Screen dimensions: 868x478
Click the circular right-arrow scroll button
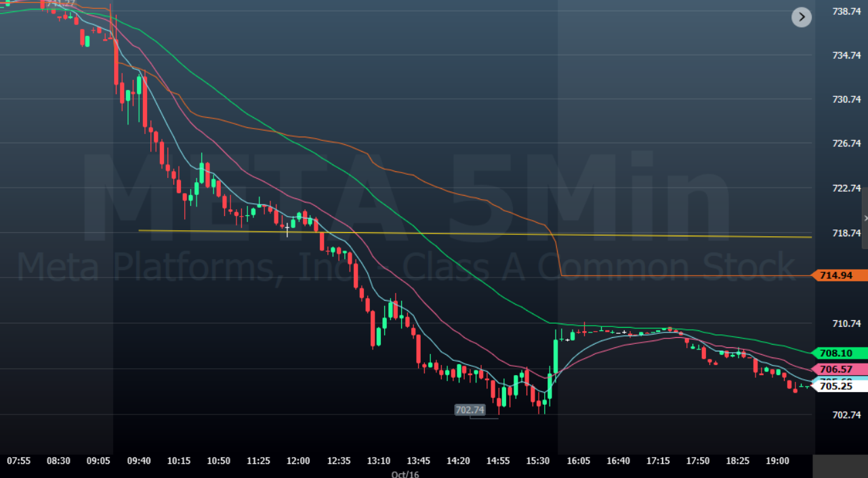pos(802,18)
